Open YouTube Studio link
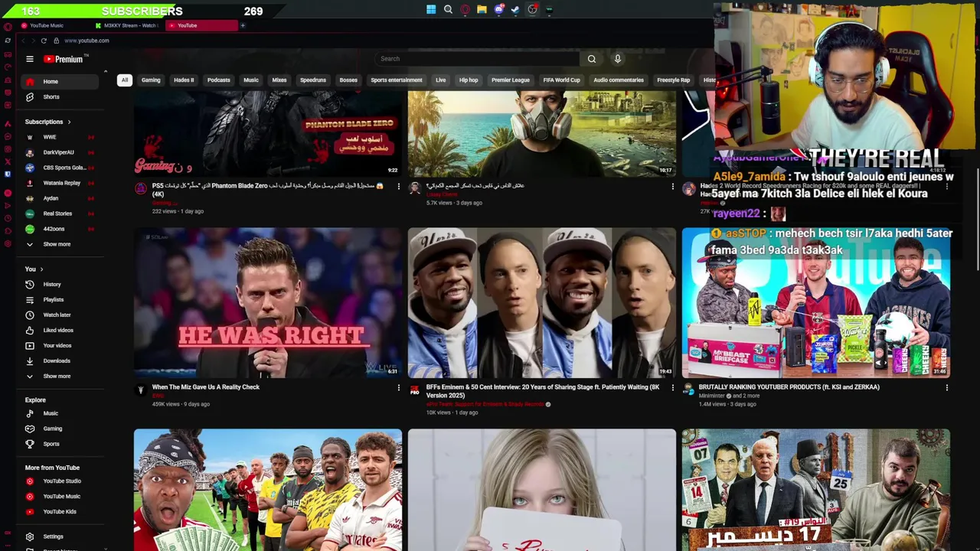 click(x=61, y=481)
